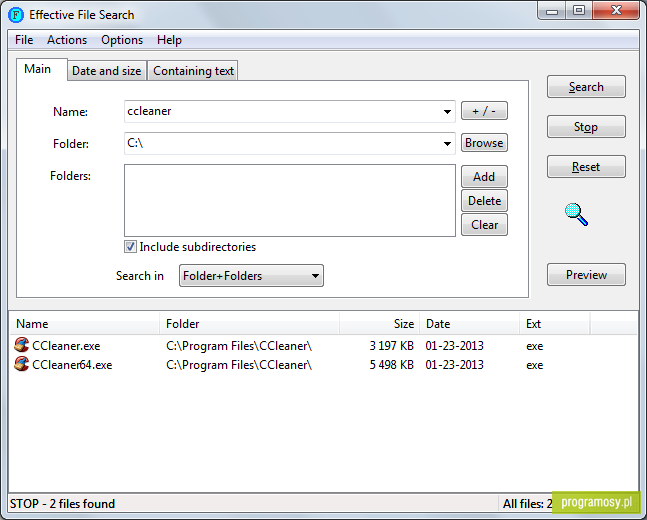Maximize the Effective File Search window

tap(579, 11)
